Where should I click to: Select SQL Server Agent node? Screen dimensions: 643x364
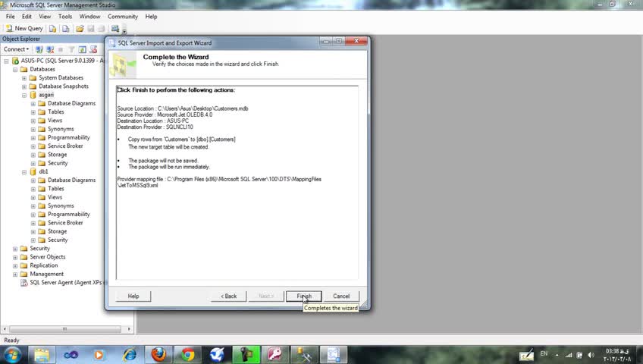tap(65, 282)
